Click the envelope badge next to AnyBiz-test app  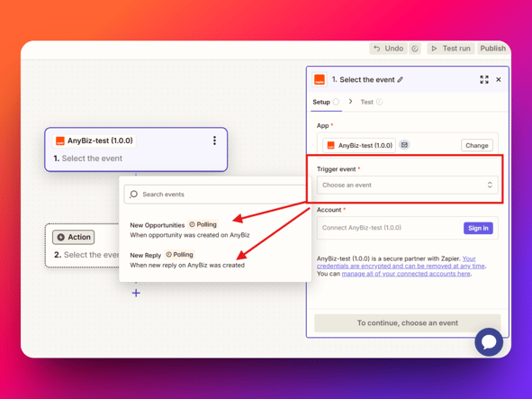coord(404,145)
